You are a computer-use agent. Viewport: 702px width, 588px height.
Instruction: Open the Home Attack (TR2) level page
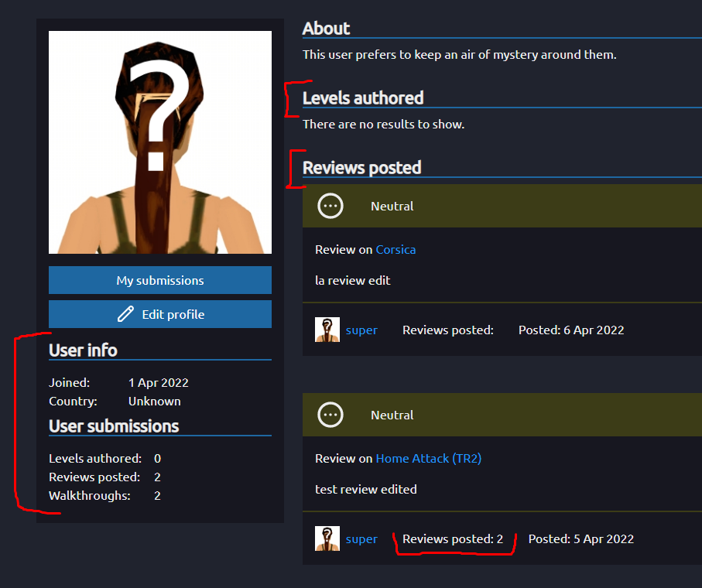[x=428, y=458]
